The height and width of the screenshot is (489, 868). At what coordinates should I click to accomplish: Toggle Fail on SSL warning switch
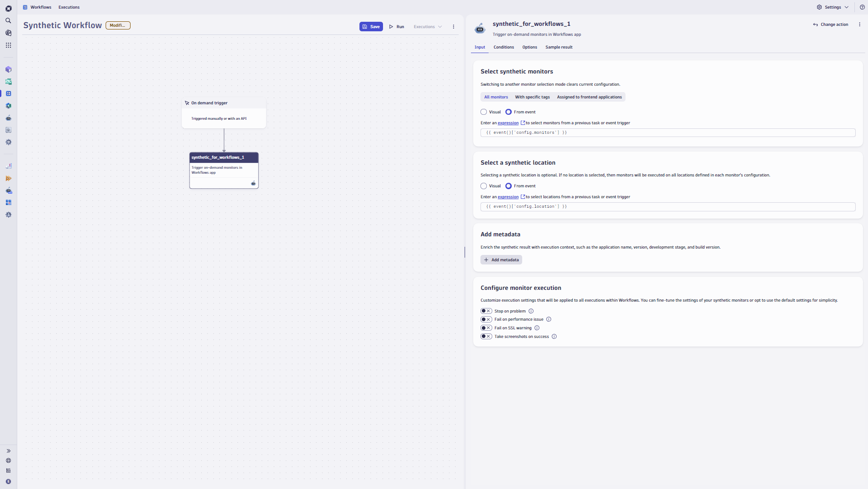486,328
